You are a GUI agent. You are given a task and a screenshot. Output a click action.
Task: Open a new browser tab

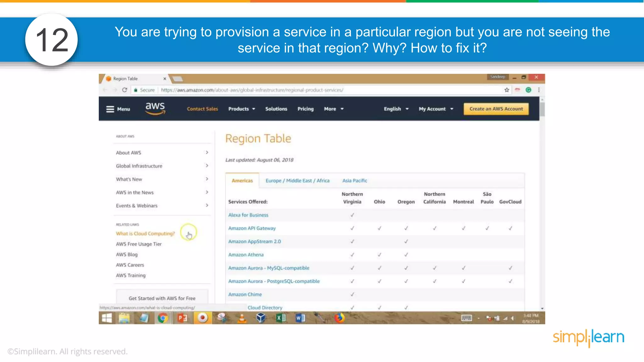point(178,79)
